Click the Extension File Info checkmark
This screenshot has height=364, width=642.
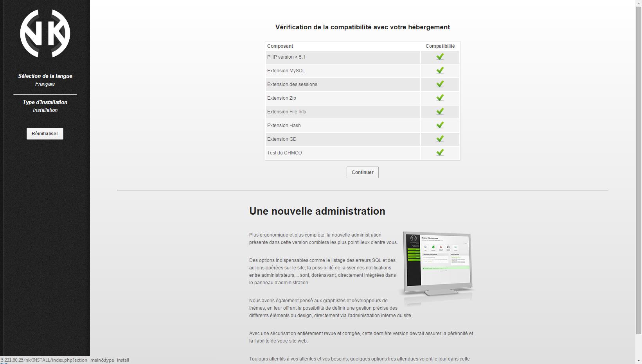tap(440, 111)
